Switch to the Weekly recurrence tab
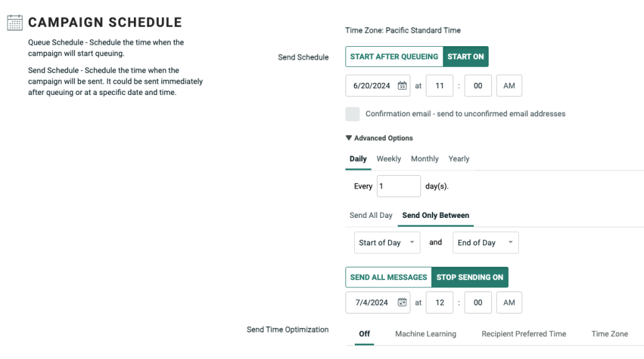Screen dimensions: 644x359 coord(388,159)
